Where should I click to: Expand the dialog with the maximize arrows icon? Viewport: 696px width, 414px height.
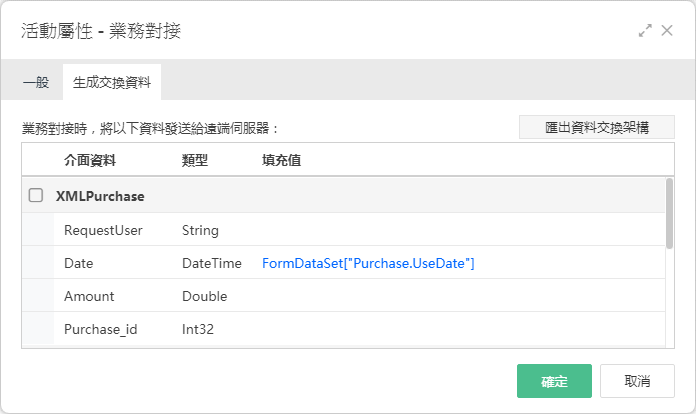[x=645, y=31]
